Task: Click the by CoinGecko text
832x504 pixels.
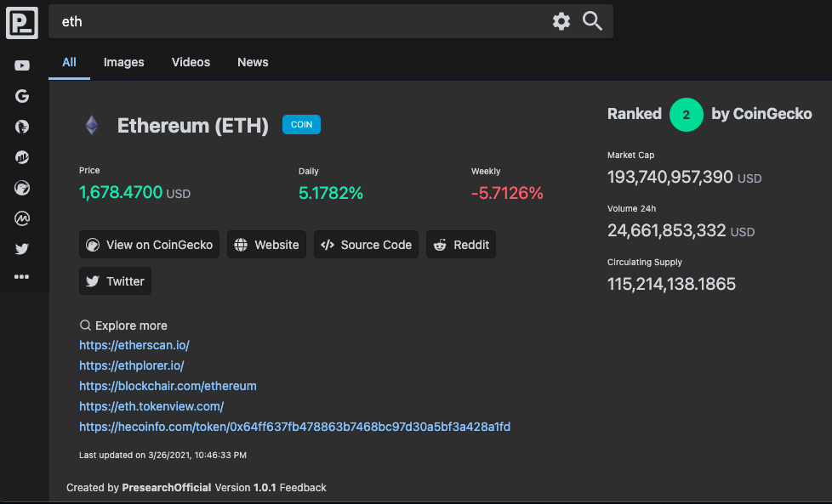Action: click(761, 114)
